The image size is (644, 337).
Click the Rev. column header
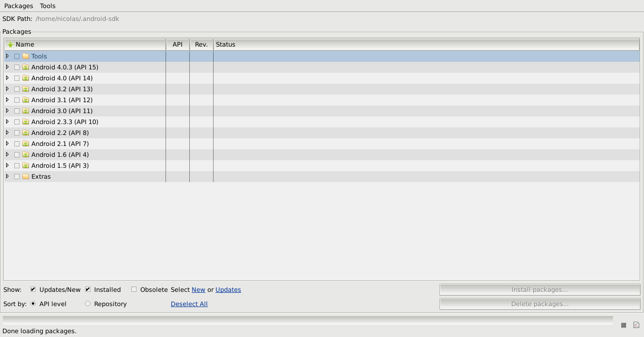(x=202, y=44)
